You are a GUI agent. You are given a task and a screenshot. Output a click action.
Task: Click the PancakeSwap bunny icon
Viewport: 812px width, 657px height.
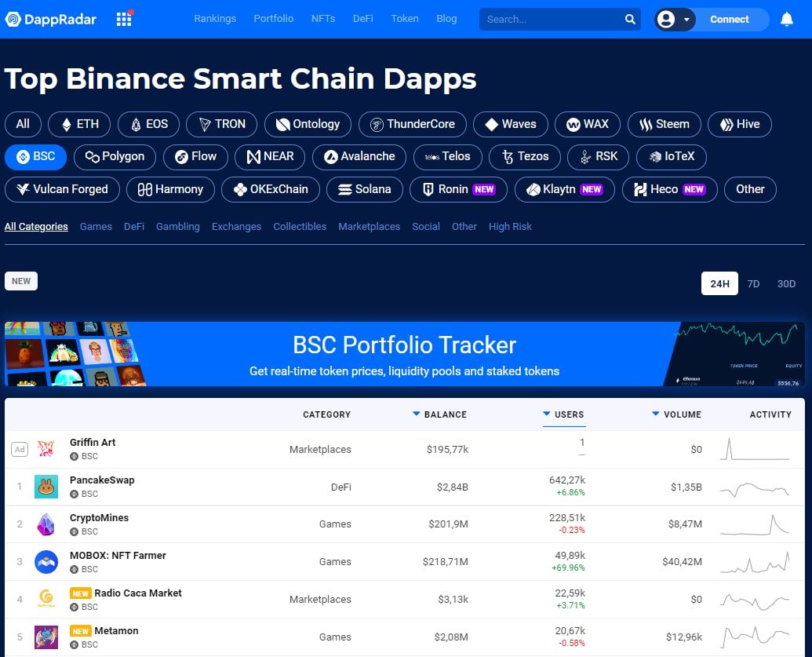[x=46, y=487]
